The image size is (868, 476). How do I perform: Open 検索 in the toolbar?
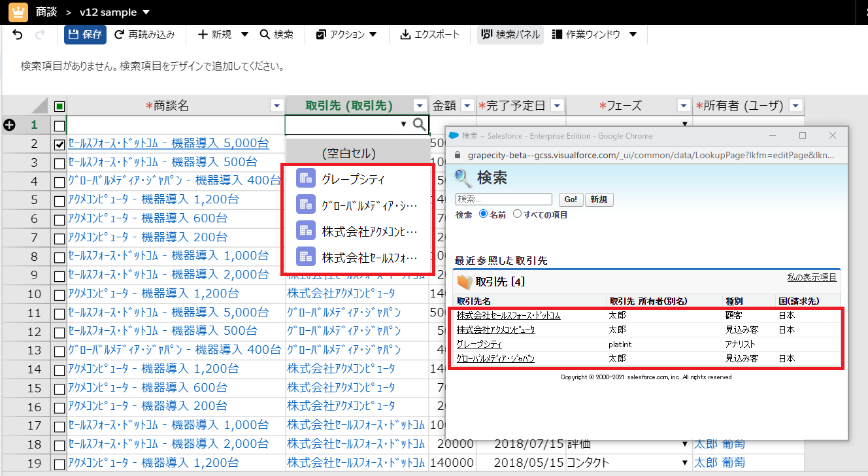click(x=276, y=35)
